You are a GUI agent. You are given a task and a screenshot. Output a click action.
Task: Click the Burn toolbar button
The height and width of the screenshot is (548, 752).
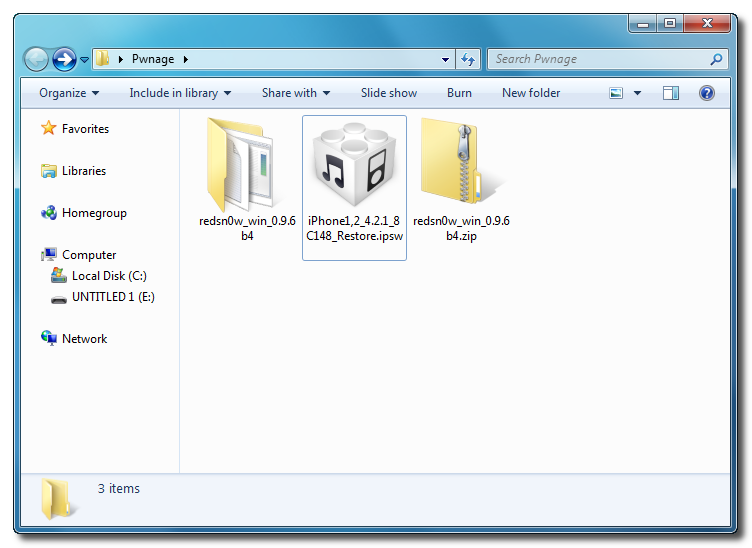click(x=459, y=93)
